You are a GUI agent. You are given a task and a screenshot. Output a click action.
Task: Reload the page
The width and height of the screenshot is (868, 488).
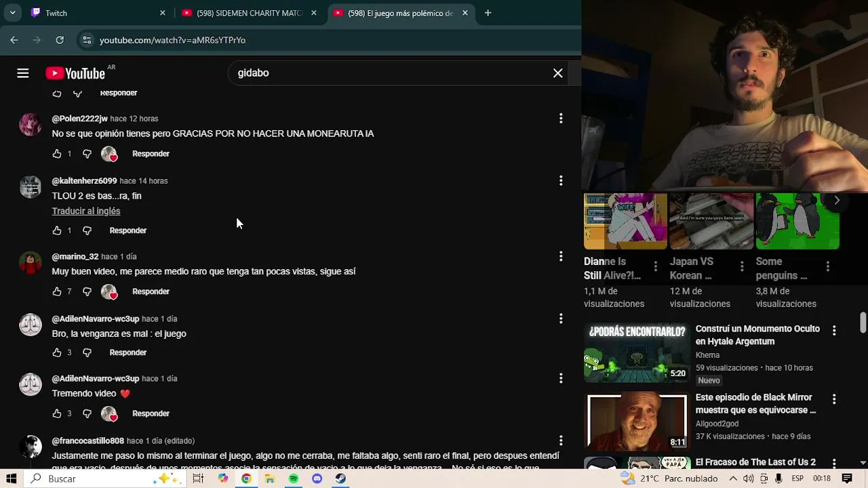coord(60,40)
